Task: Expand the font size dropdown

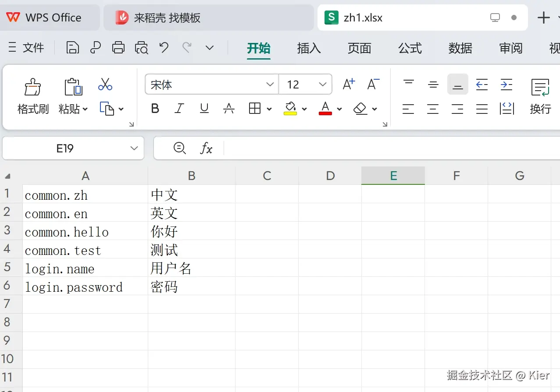Action: pyautogui.click(x=322, y=84)
